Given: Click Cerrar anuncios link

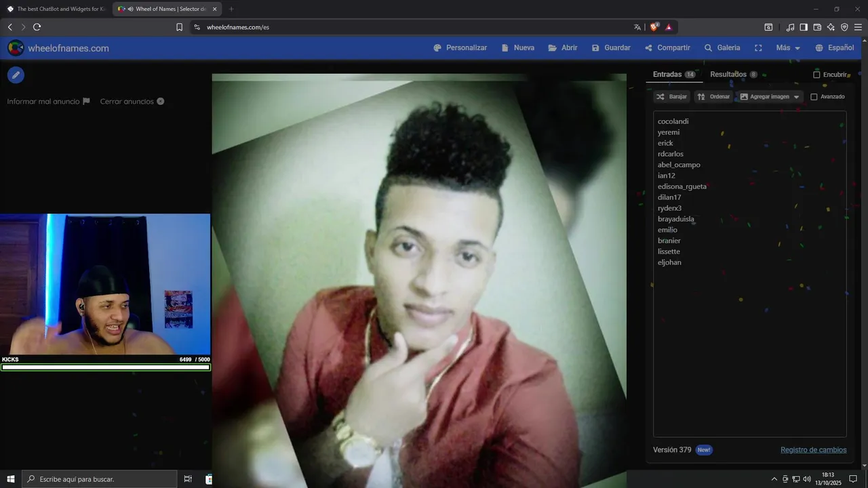Looking at the screenshot, I should coord(132,102).
